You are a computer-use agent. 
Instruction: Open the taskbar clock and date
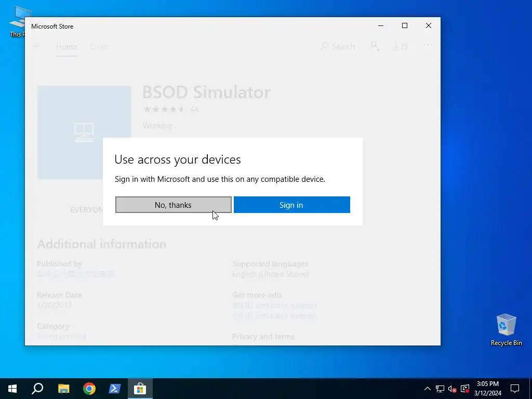pyautogui.click(x=488, y=389)
